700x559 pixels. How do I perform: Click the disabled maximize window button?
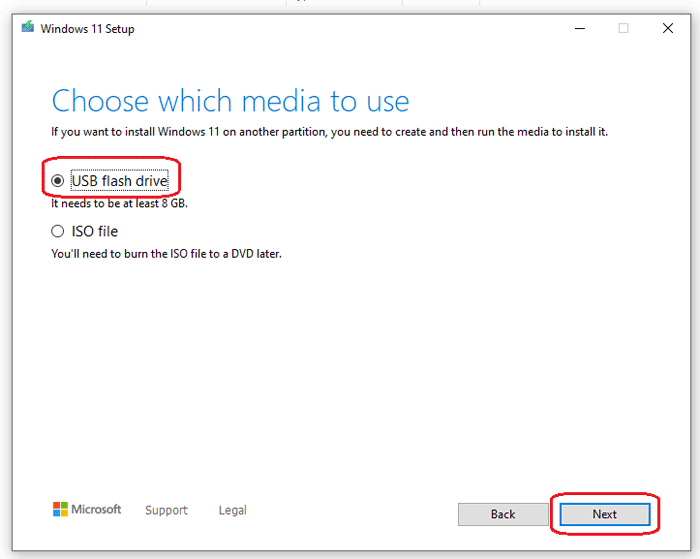[624, 29]
